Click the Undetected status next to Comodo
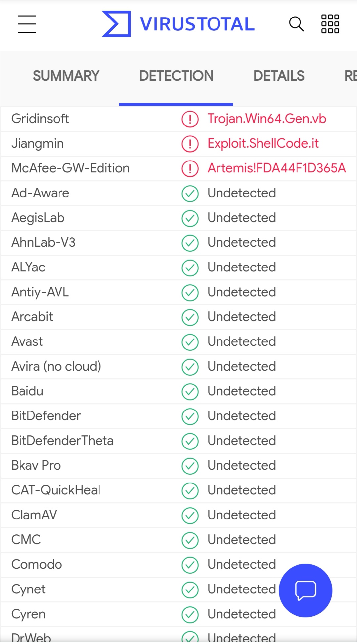Viewport: 357px width, 644px height. [x=241, y=565]
